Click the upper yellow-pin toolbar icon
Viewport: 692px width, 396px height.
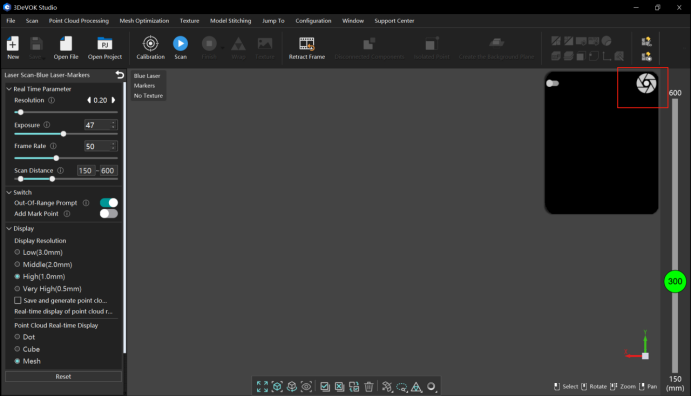pyautogui.click(x=647, y=41)
